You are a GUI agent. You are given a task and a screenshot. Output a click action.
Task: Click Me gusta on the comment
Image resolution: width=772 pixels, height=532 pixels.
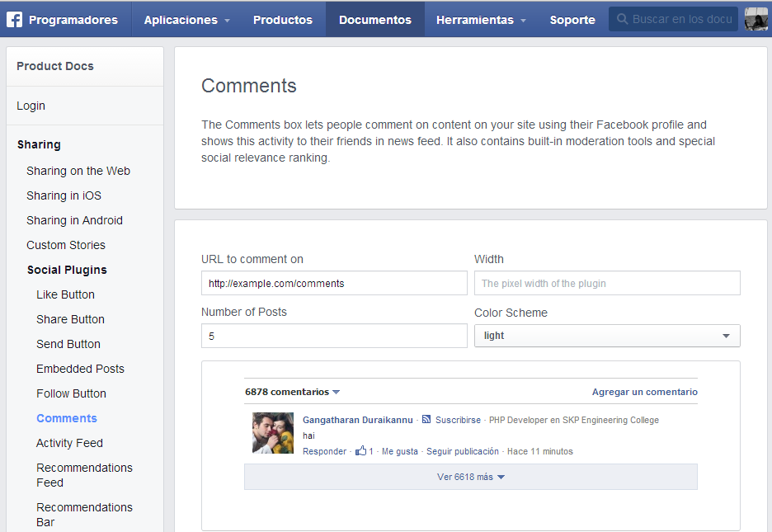point(400,451)
